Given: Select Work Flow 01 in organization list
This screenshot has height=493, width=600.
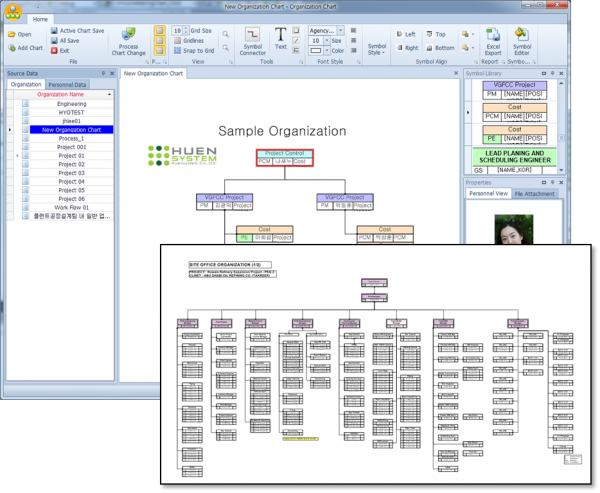Looking at the screenshot, I should point(71,207).
